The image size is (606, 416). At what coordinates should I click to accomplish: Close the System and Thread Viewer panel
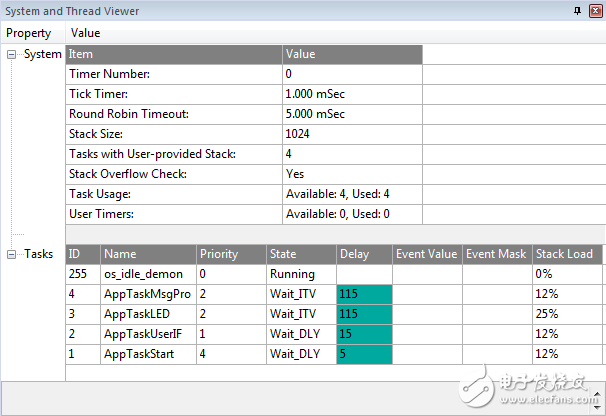tap(596, 11)
